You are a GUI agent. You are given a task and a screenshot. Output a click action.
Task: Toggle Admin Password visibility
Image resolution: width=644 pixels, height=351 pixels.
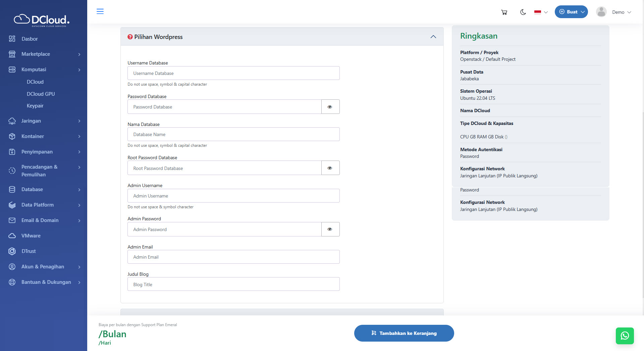(330, 229)
